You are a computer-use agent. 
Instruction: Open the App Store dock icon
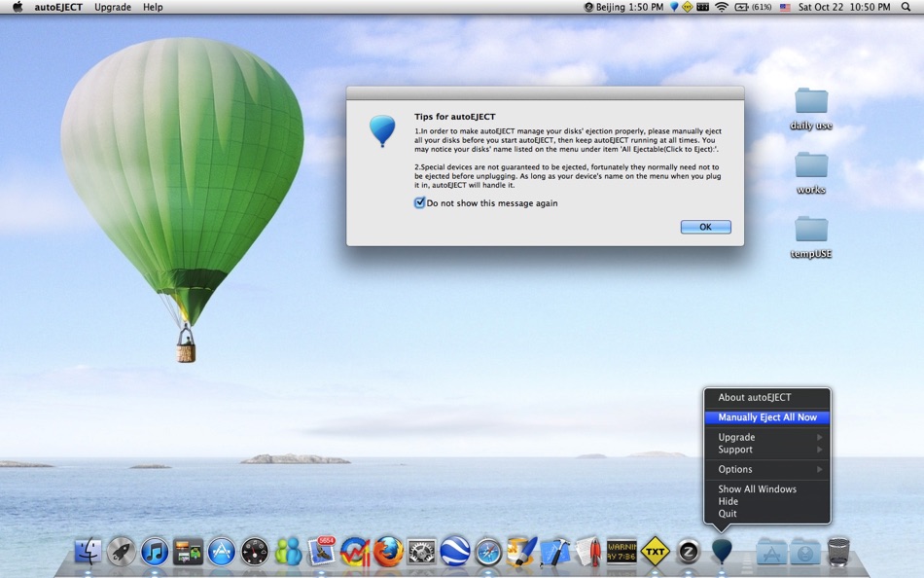pos(222,552)
